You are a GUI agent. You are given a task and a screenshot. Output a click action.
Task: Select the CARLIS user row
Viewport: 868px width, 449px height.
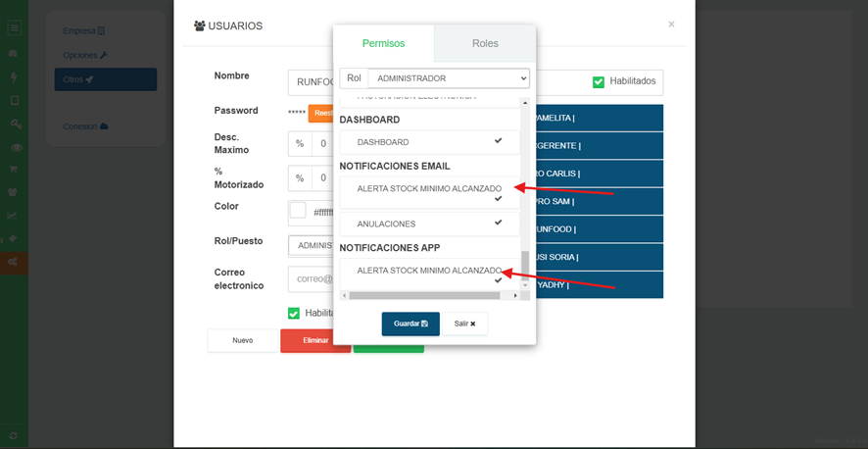tap(600, 174)
